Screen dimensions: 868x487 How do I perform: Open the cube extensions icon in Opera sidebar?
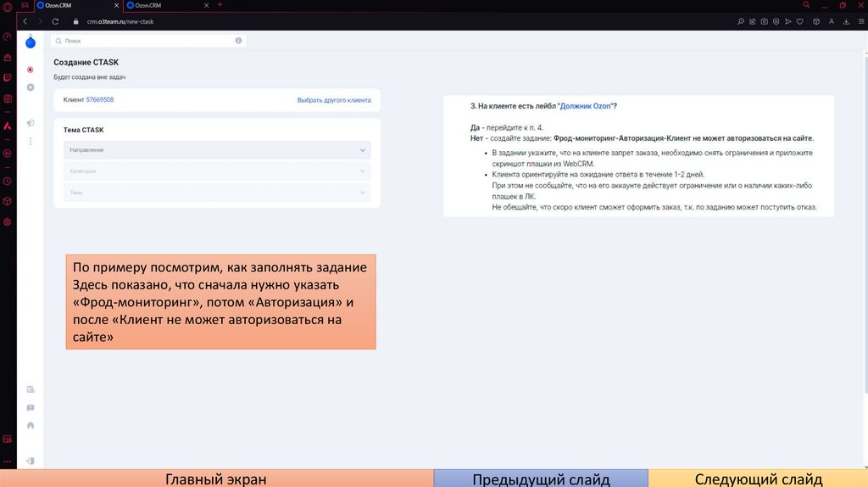tap(7, 201)
